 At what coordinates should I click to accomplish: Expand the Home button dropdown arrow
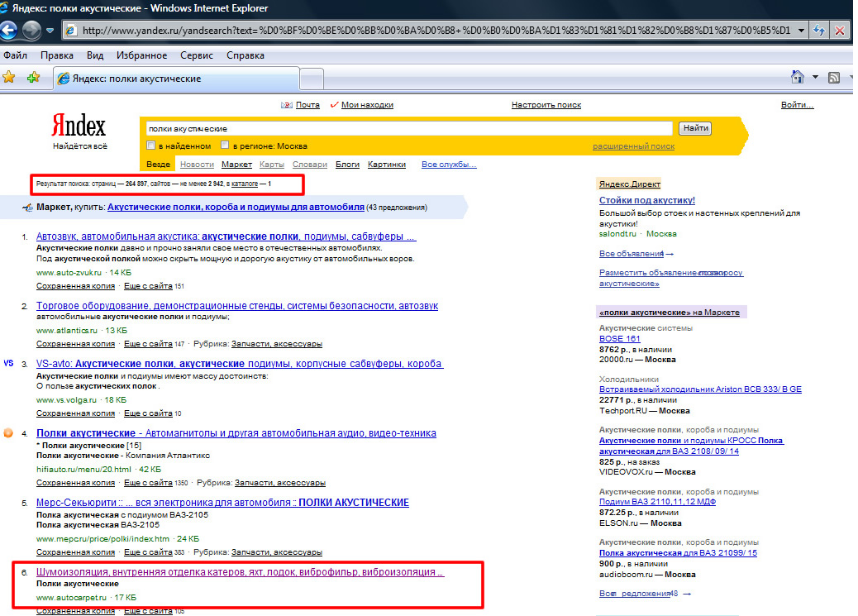[814, 77]
